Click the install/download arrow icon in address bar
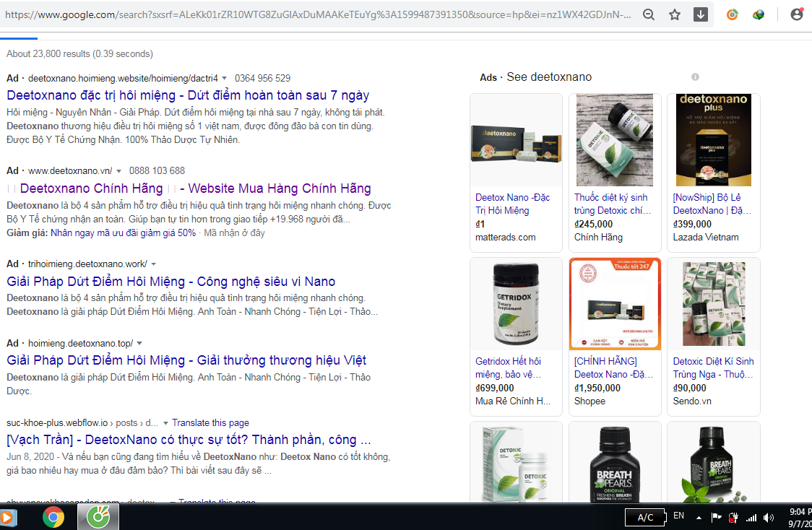Screen dimensions: 812x530 (x=700, y=14)
